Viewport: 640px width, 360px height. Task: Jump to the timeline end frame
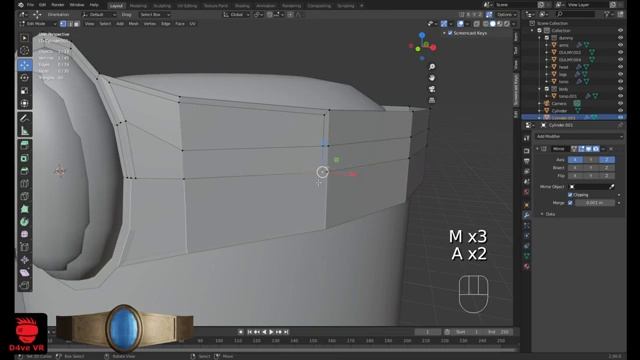point(286,332)
